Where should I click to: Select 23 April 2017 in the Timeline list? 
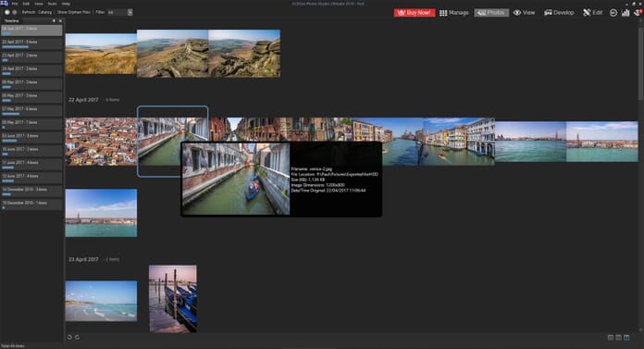click(x=31, y=56)
